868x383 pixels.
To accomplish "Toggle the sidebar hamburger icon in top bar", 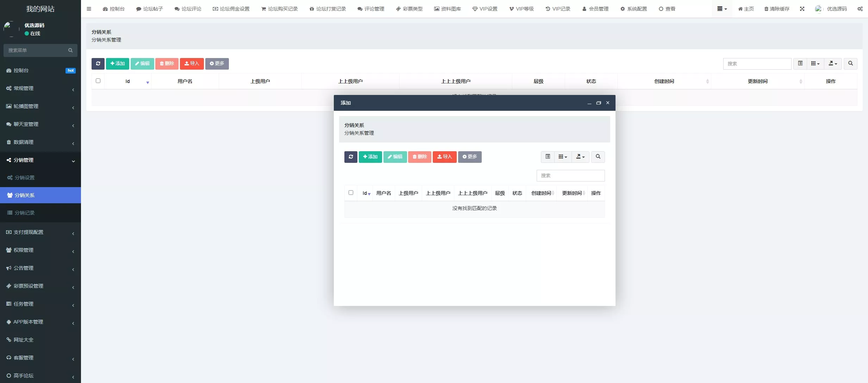I will coord(89,9).
